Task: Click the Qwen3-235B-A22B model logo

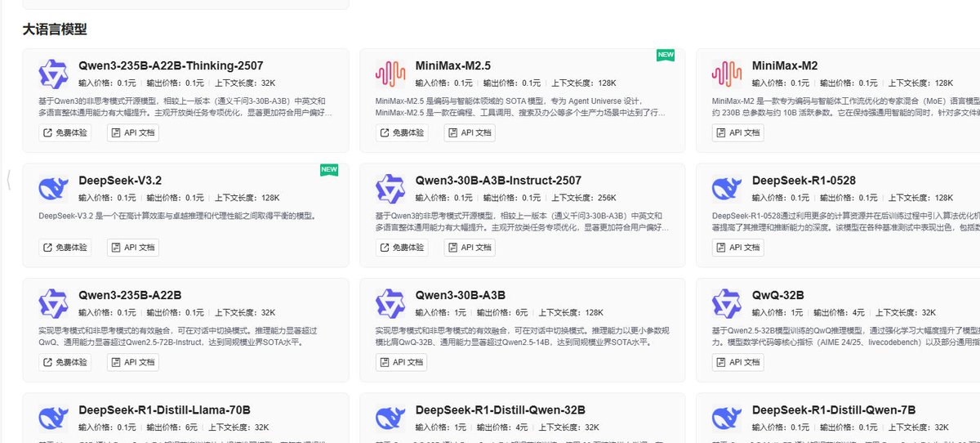Action: (x=53, y=303)
